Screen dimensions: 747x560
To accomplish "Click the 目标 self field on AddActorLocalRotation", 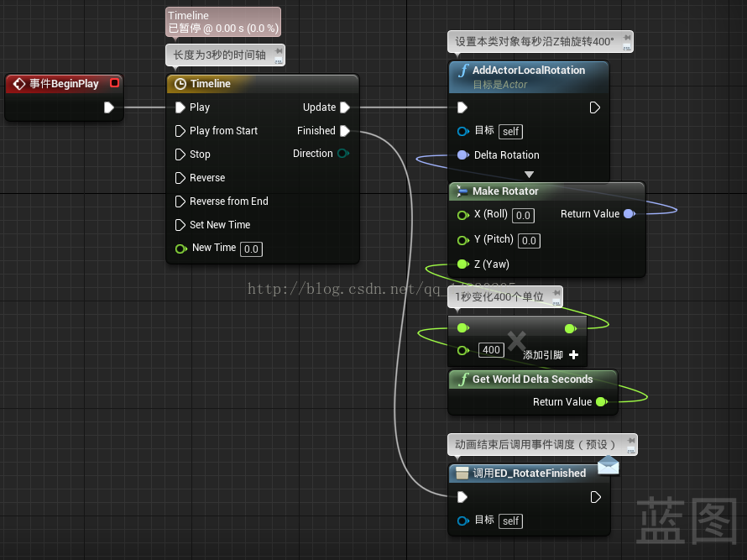I will pyautogui.click(x=510, y=131).
